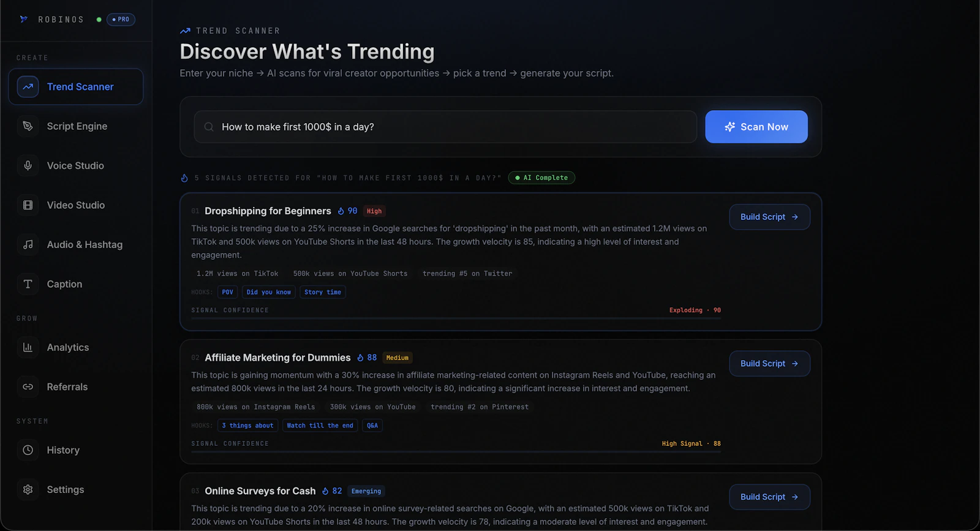Click the AI Complete status badge
Screen dimensions: 980x531
click(x=541, y=178)
